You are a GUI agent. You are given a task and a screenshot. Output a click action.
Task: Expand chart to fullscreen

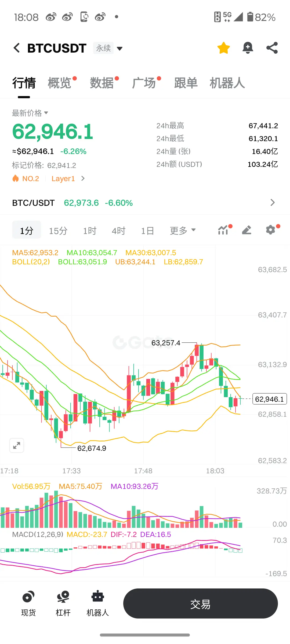click(x=17, y=445)
